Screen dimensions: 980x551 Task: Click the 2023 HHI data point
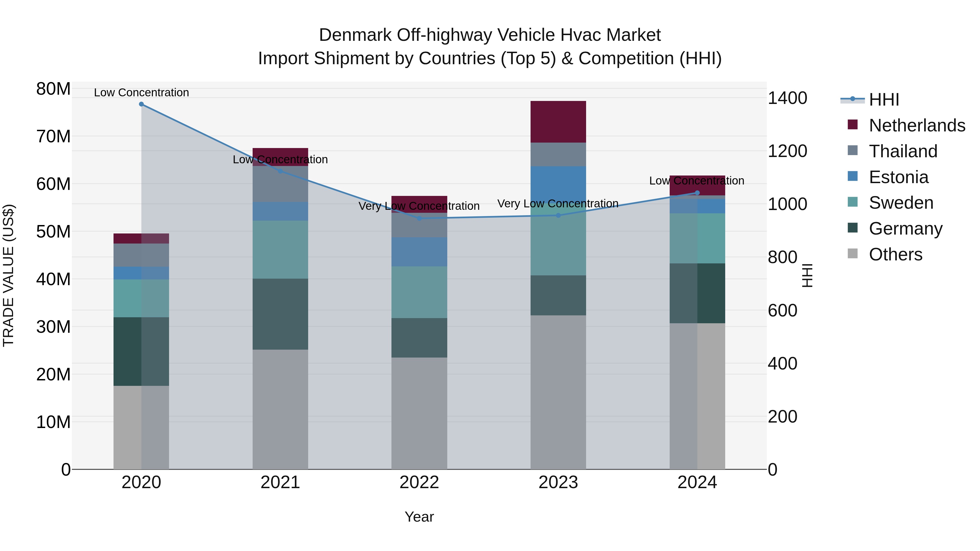pyautogui.click(x=559, y=216)
